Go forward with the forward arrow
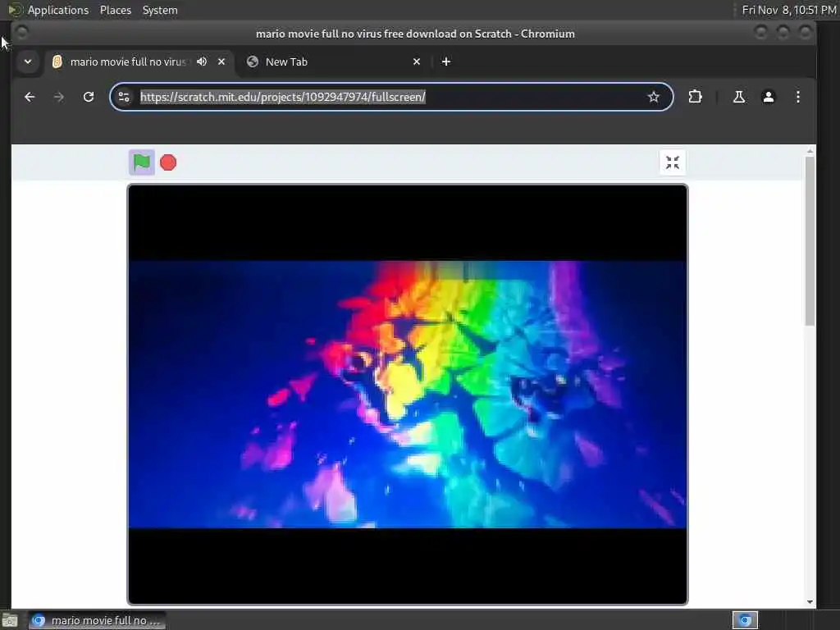 pyautogui.click(x=59, y=97)
